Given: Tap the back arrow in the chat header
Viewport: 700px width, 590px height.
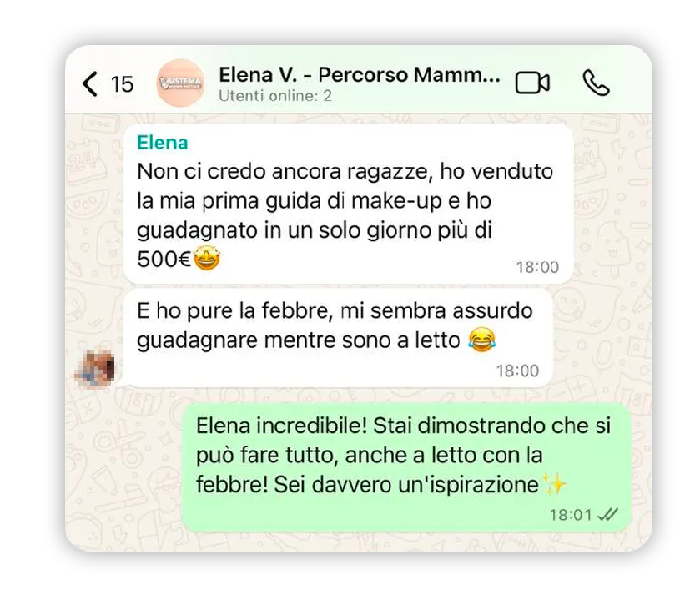Looking at the screenshot, I should click(90, 83).
